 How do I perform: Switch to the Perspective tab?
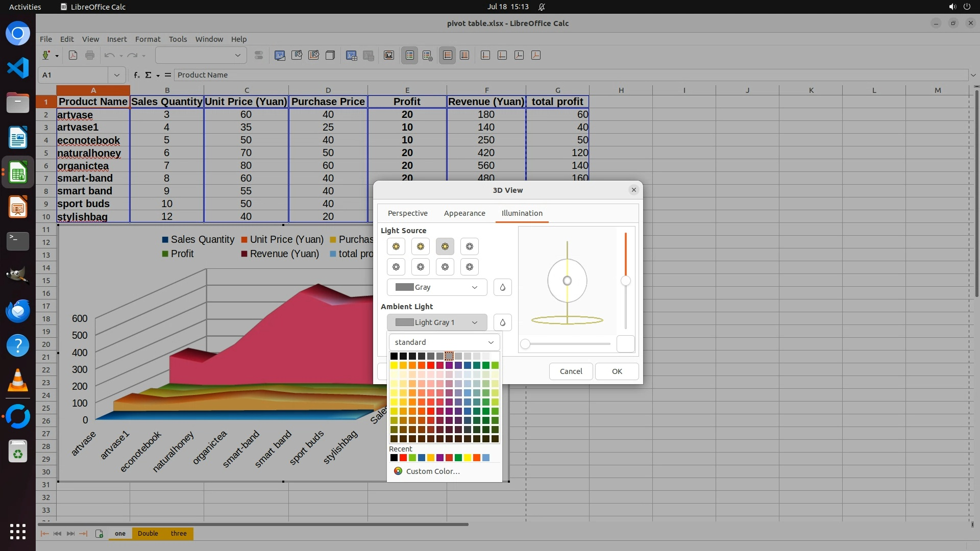click(407, 213)
